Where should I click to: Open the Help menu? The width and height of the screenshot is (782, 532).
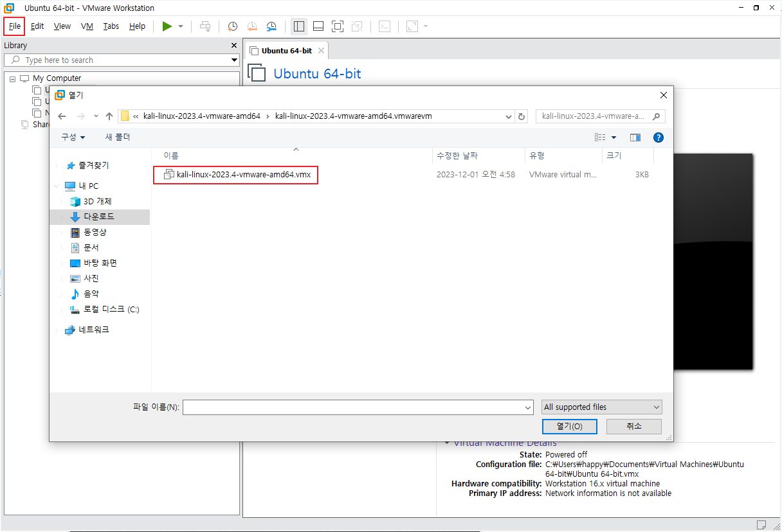137,26
